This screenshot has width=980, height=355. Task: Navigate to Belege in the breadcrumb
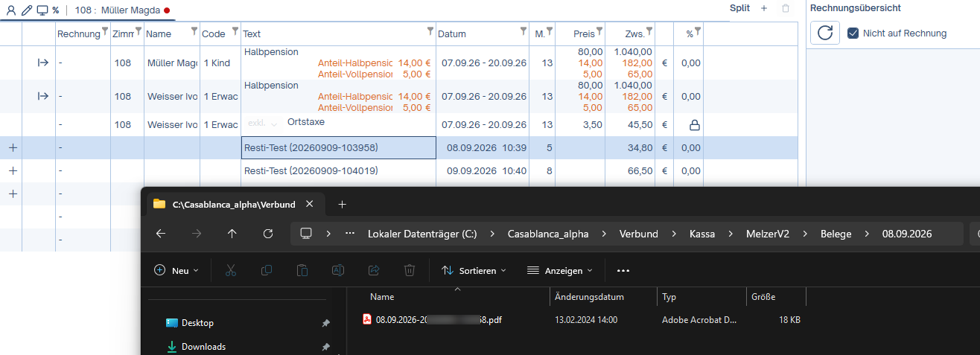(x=836, y=234)
